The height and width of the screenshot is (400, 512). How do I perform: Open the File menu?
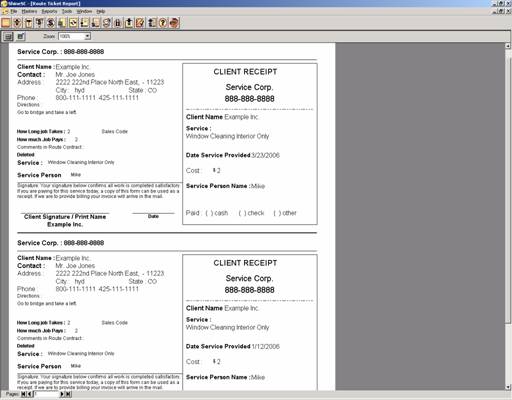click(x=13, y=11)
